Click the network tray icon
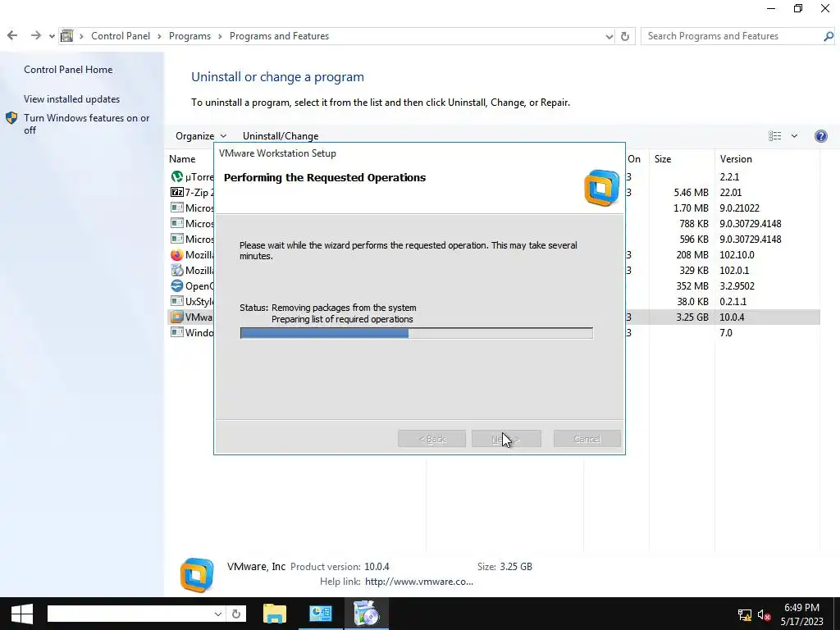This screenshot has height=630, width=840. (745, 615)
